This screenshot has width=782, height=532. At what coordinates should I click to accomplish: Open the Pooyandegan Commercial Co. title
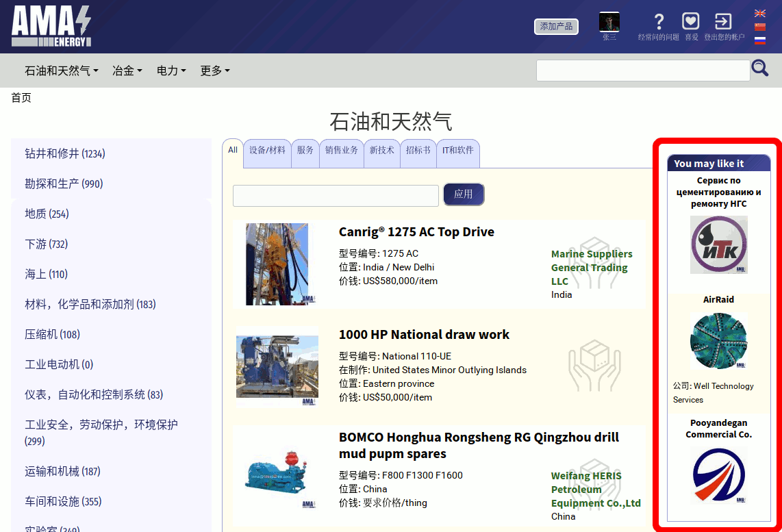(719, 429)
